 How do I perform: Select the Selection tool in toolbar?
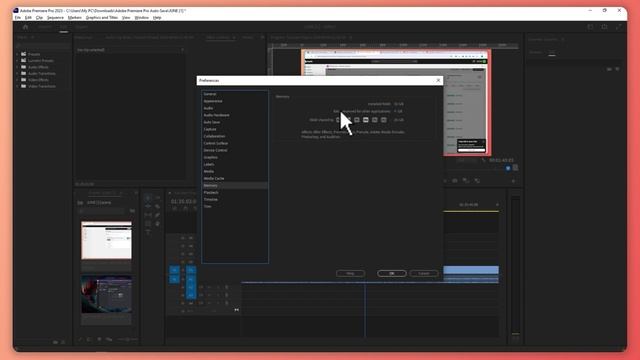148,198
